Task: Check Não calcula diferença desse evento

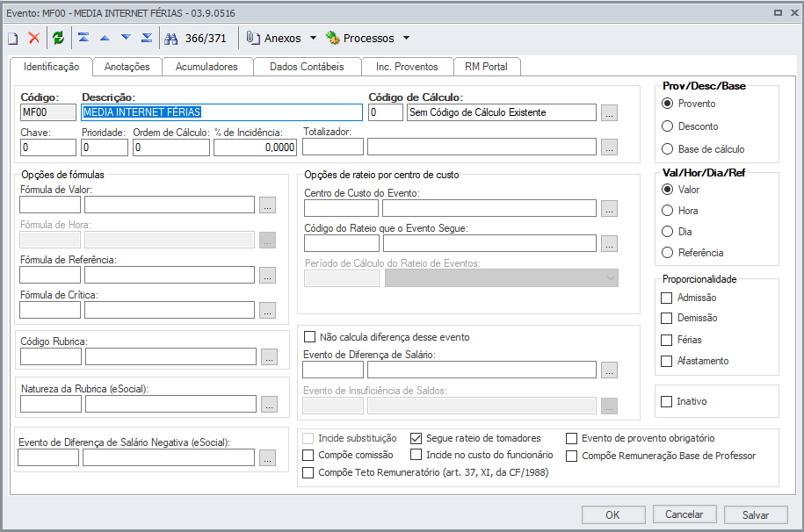Action: pos(309,337)
